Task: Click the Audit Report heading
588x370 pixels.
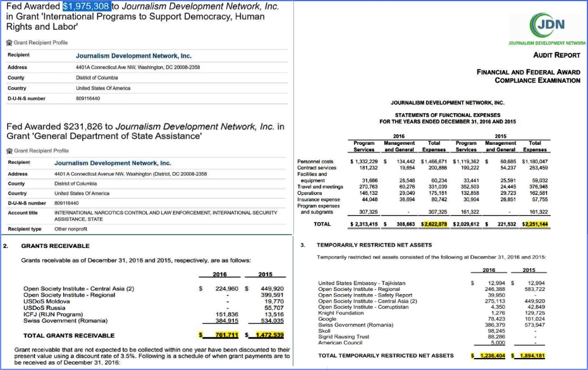Action: click(x=556, y=56)
